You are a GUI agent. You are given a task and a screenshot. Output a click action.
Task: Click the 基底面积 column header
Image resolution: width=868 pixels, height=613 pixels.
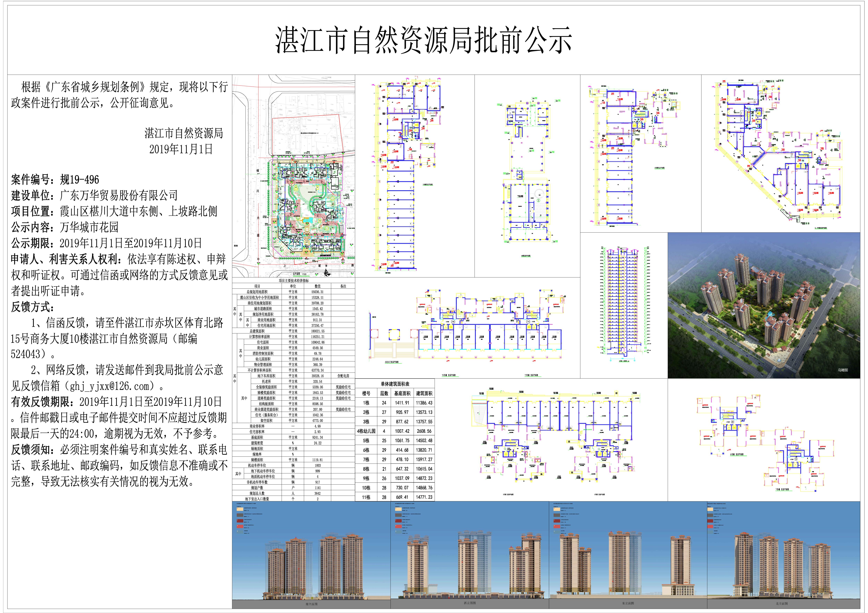[x=402, y=393]
